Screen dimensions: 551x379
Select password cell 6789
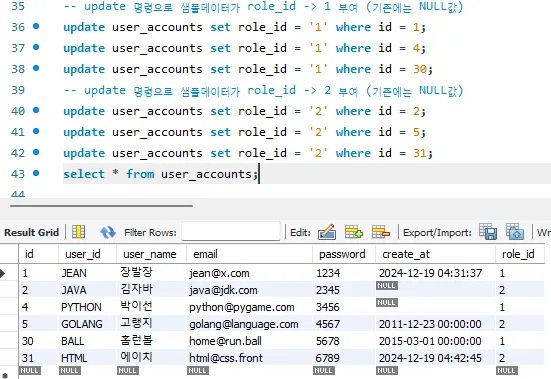tap(344, 358)
